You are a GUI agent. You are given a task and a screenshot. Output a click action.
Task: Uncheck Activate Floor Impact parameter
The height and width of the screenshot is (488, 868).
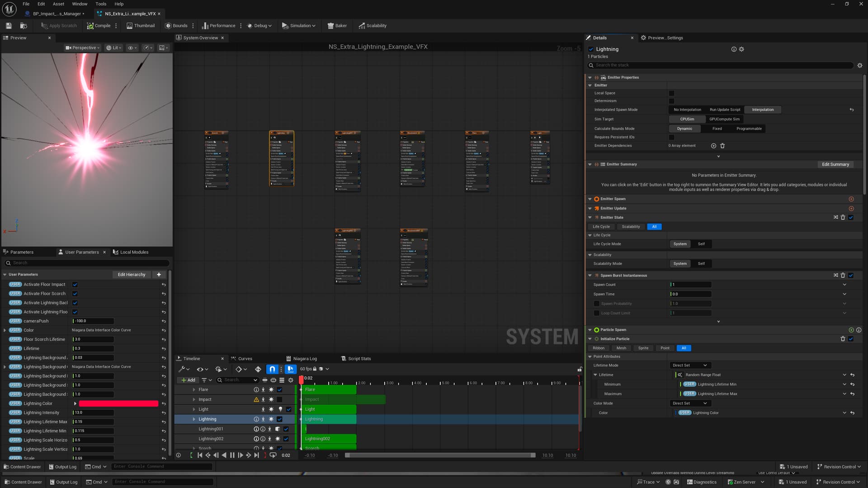75,285
